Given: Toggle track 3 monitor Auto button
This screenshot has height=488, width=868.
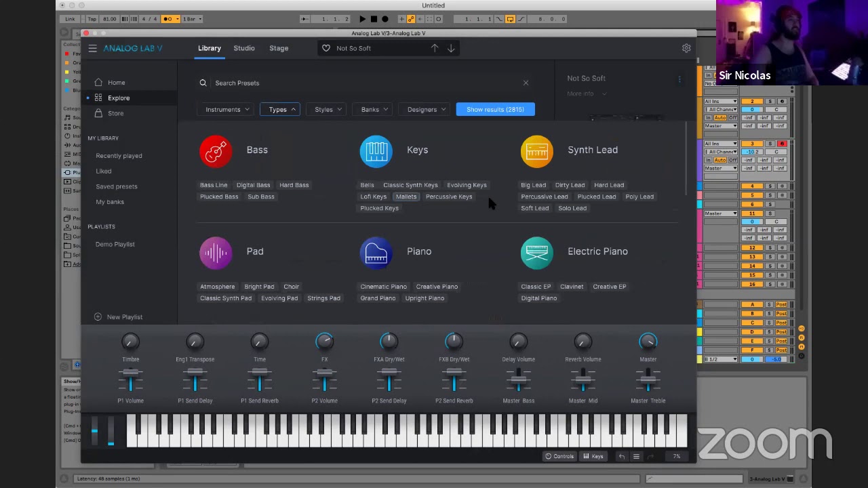Looking at the screenshot, I should tap(719, 160).
